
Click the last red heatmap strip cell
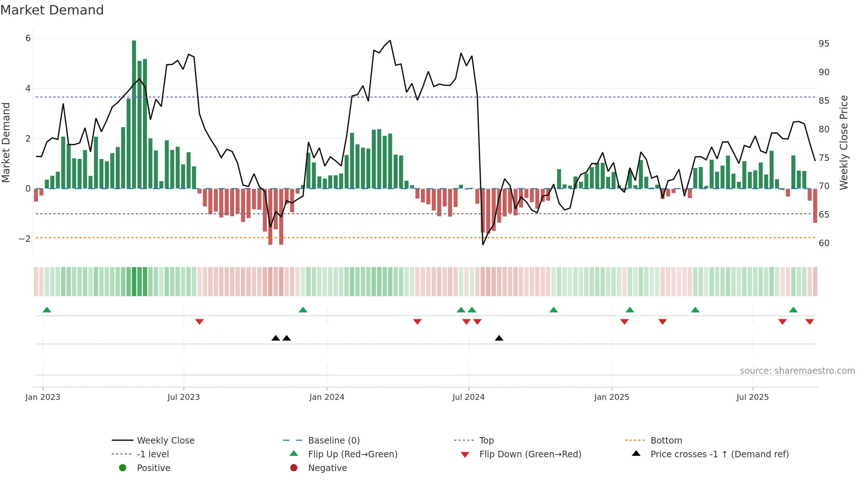coord(815,282)
